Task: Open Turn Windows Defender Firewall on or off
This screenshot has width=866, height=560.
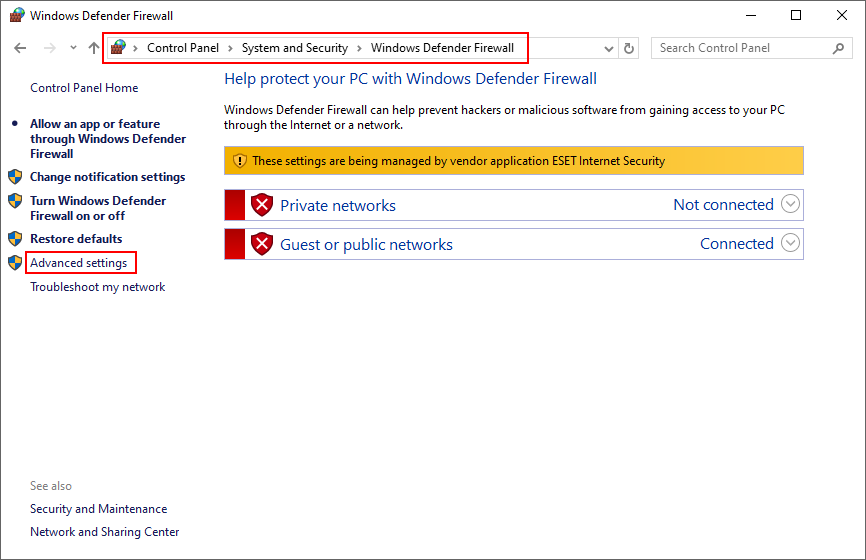Action: pos(98,208)
